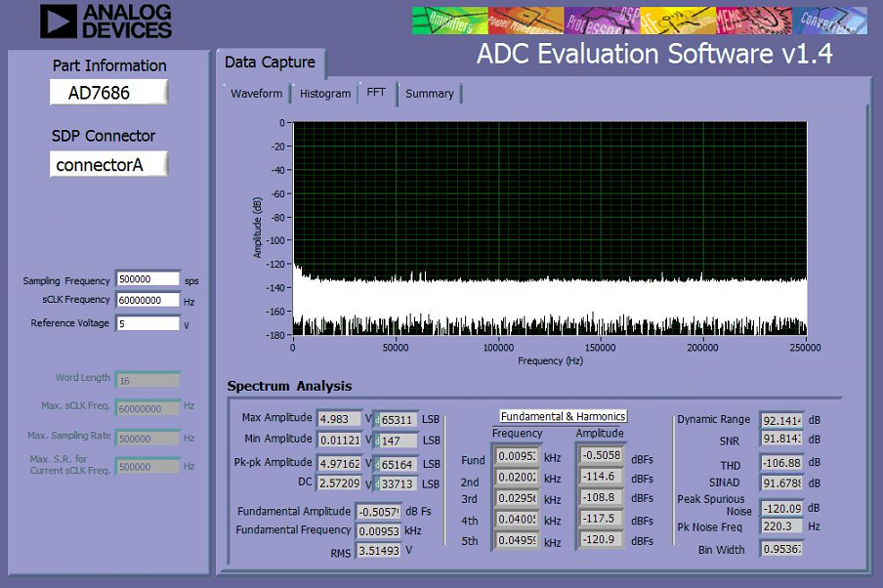Click the Processors DSP banner tile
Screen dimensions: 883x588
(x=602, y=21)
